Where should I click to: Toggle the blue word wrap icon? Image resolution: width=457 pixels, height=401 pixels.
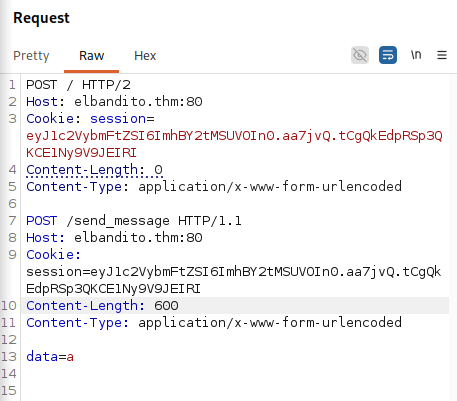click(388, 55)
